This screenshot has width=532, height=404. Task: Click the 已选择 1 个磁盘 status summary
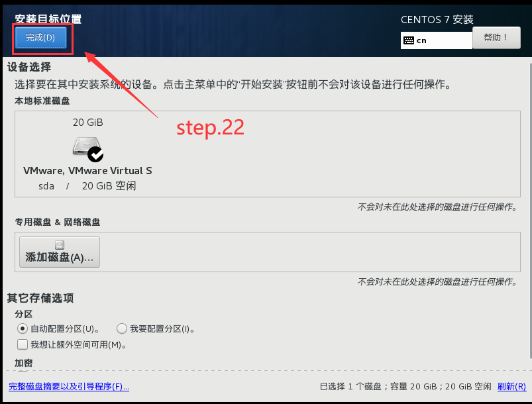click(405, 386)
